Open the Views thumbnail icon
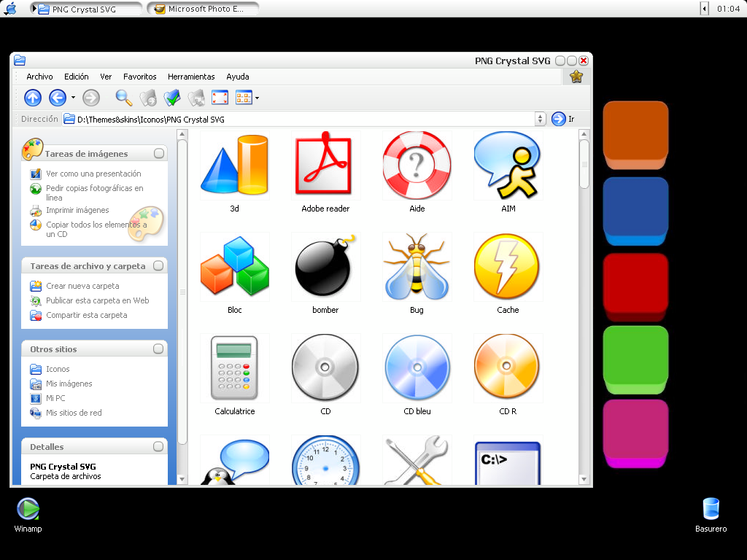 coord(244,98)
